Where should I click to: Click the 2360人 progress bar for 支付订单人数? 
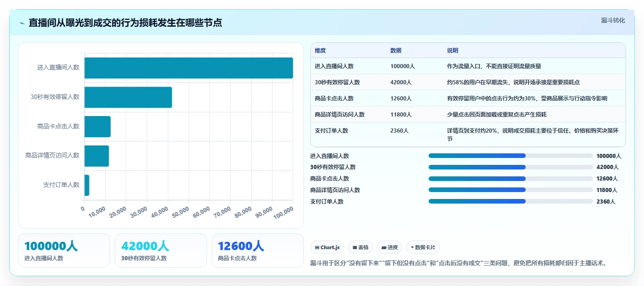pos(511,201)
